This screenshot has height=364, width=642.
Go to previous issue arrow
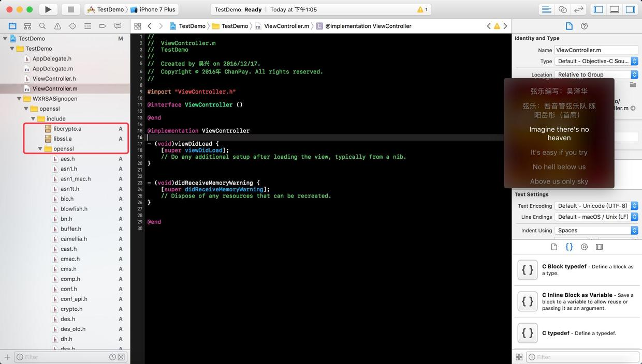[488, 26]
